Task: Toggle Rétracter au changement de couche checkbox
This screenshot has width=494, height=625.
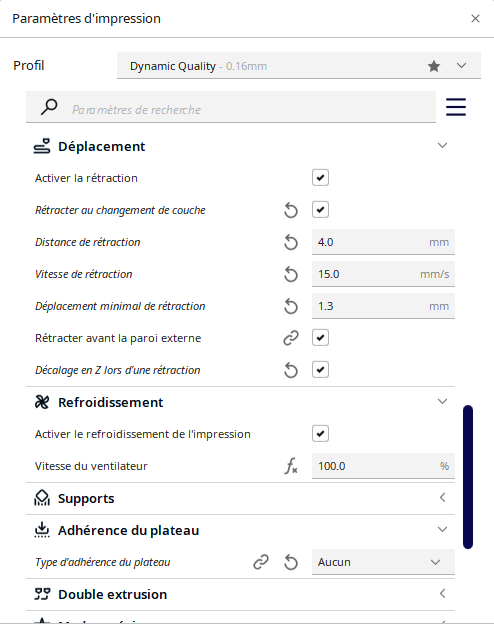Action: click(320, 210)
